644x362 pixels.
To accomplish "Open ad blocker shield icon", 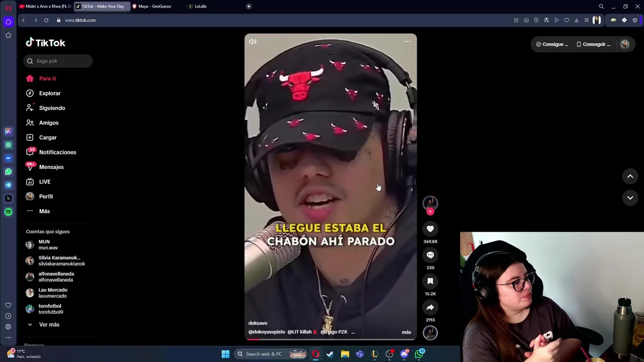I will pos(536,20).
